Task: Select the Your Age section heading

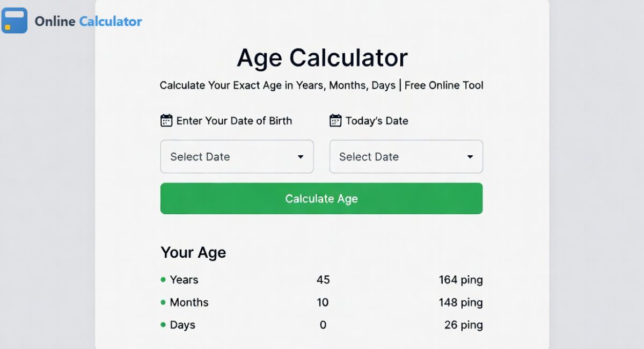Action: tap(193, 252)
